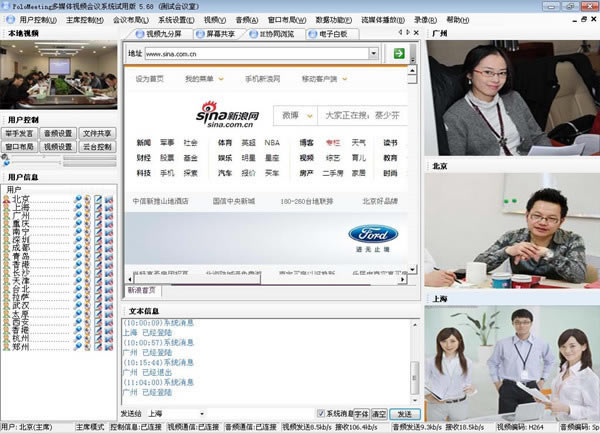The width and height of the screenshot is (600, 434).
Task: Toggle microphone icon in 武汉 user row
Action: pyautogui.click(x=78, y=305)
